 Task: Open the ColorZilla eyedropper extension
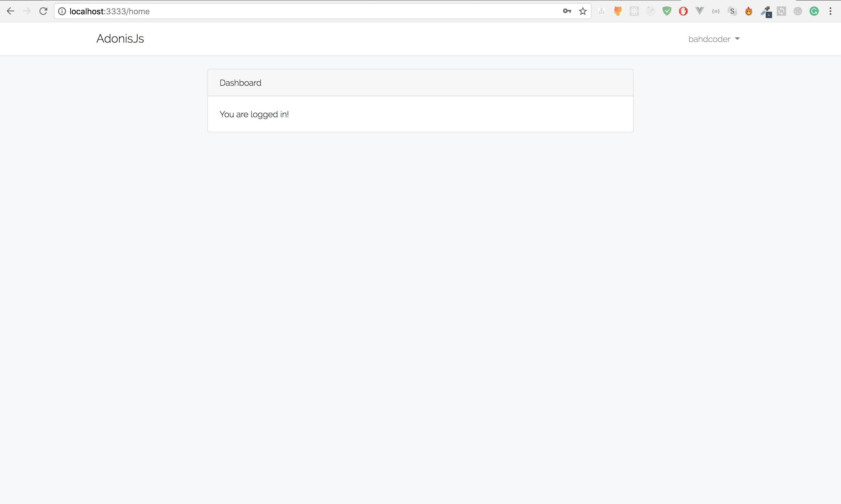tap(766, 11)
